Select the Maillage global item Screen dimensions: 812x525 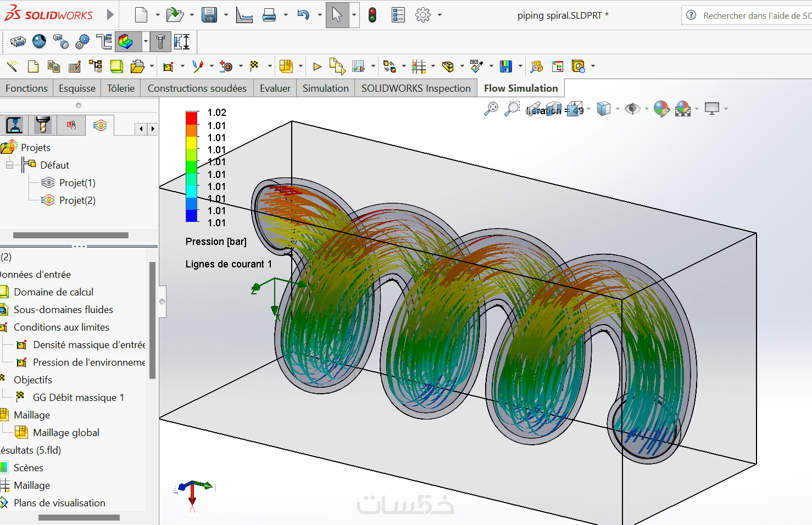coord(66,433)
